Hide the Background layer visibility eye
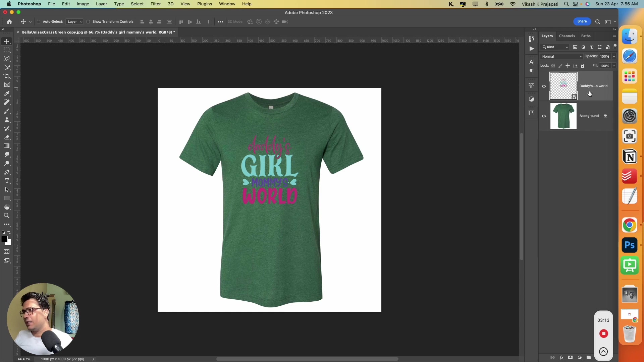The image size is (644, 362). click(x=544, y=116)
